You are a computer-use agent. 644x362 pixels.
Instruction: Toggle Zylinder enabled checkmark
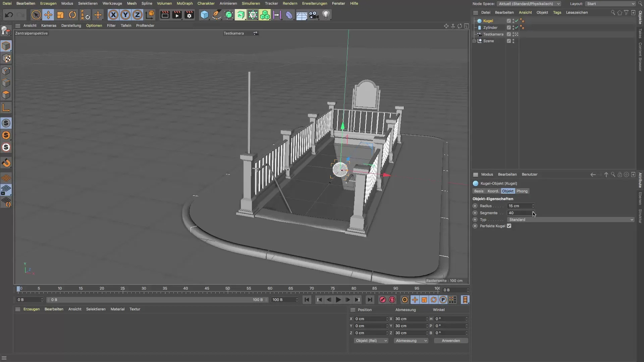point(517,27)
